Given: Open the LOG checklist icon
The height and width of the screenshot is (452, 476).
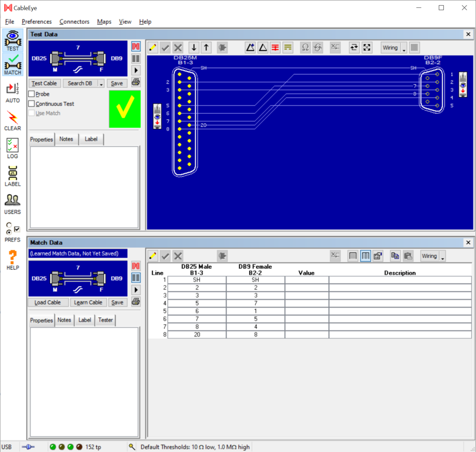Looking at the screenshot, I should click(x=13, y=148).
